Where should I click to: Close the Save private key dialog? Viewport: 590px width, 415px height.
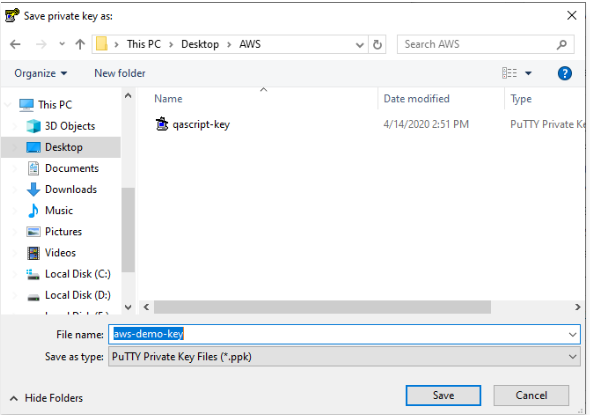(572, 16)
